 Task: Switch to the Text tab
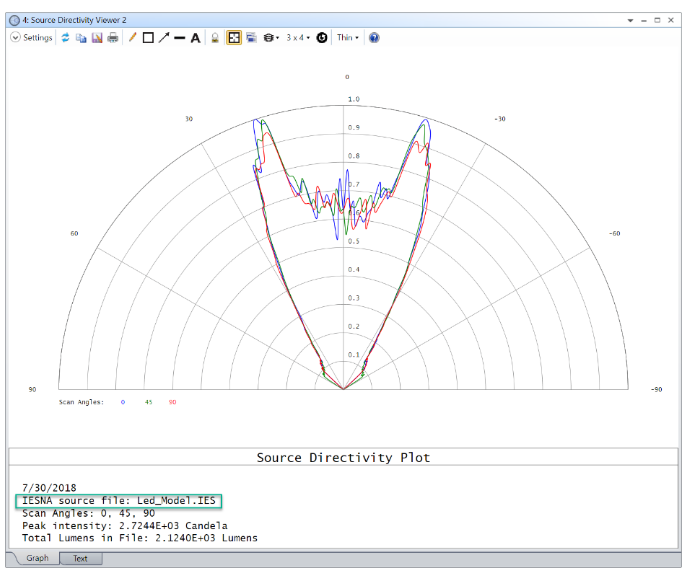pyautogui.click(x=80, y=559)
